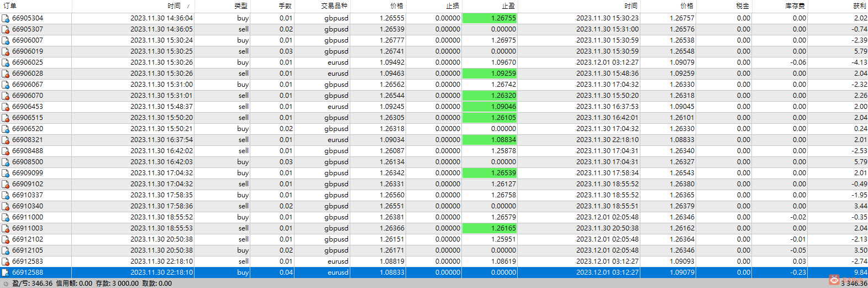Click the order icon for ticket 66906025

click(6, 62)
